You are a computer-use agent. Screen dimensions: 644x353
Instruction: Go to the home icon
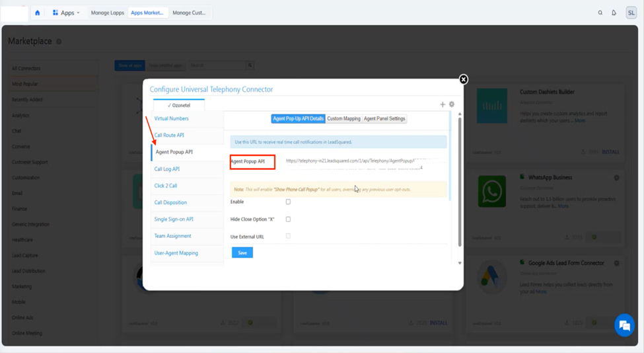point(38,13)
